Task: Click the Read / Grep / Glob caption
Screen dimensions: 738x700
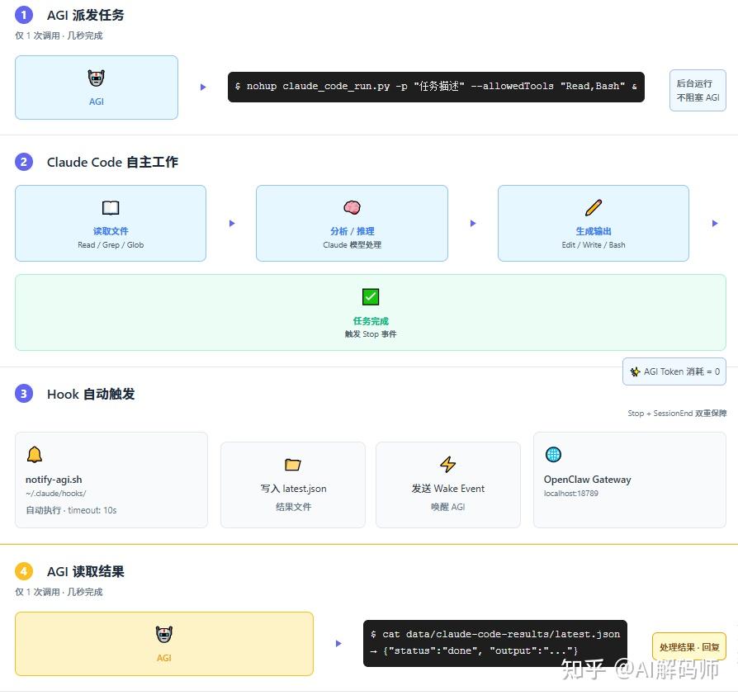Action: (111, 245)
